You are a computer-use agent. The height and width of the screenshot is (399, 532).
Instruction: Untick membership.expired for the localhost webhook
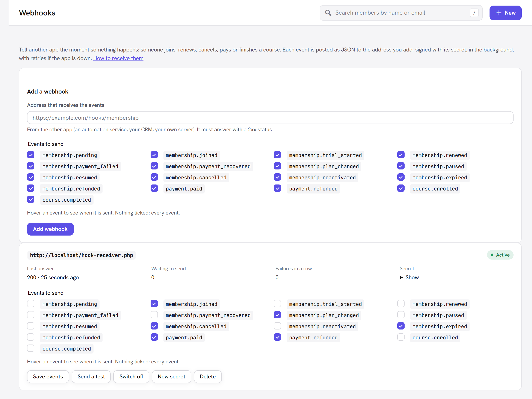tap(401, 326)
